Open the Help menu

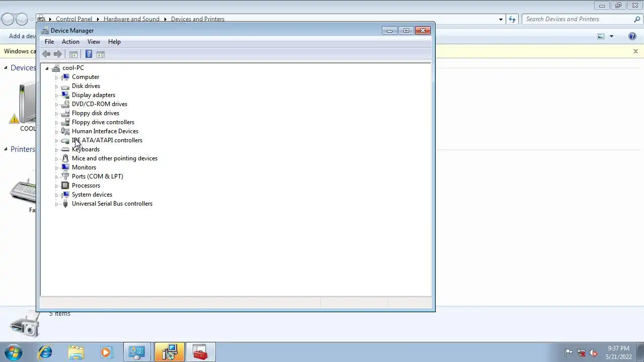point(114,42)
